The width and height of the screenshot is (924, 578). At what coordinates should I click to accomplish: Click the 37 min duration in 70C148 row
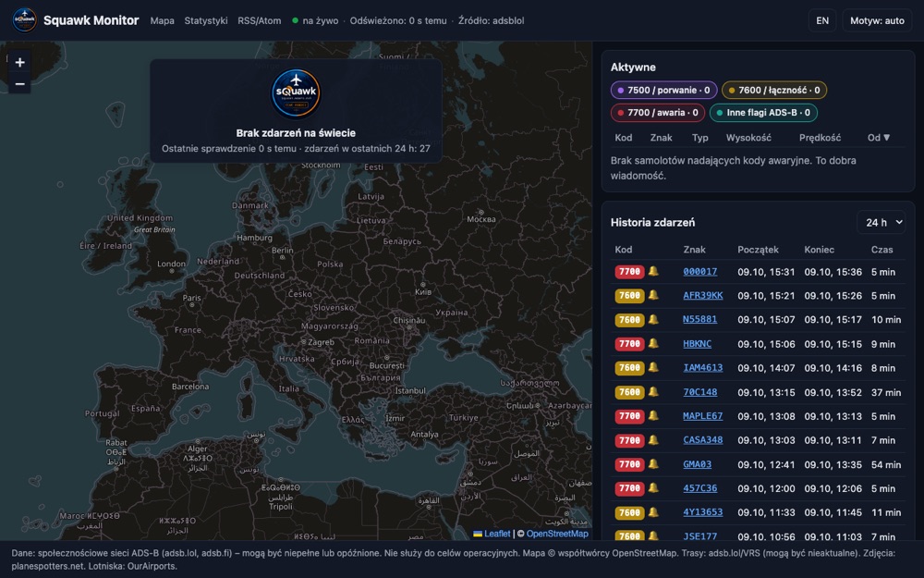click(x=886, y=392)
